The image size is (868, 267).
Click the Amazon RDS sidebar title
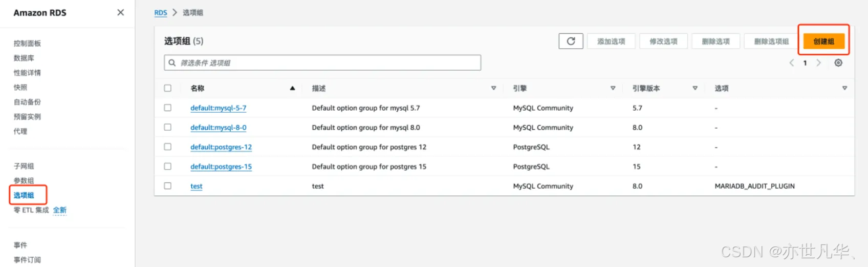click(x=40, y=13)
